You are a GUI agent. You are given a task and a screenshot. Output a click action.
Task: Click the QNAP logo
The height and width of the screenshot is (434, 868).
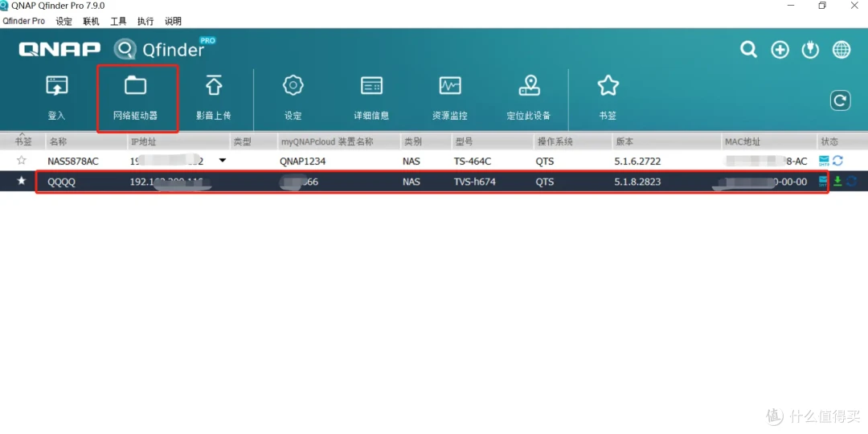coord(59,49)
